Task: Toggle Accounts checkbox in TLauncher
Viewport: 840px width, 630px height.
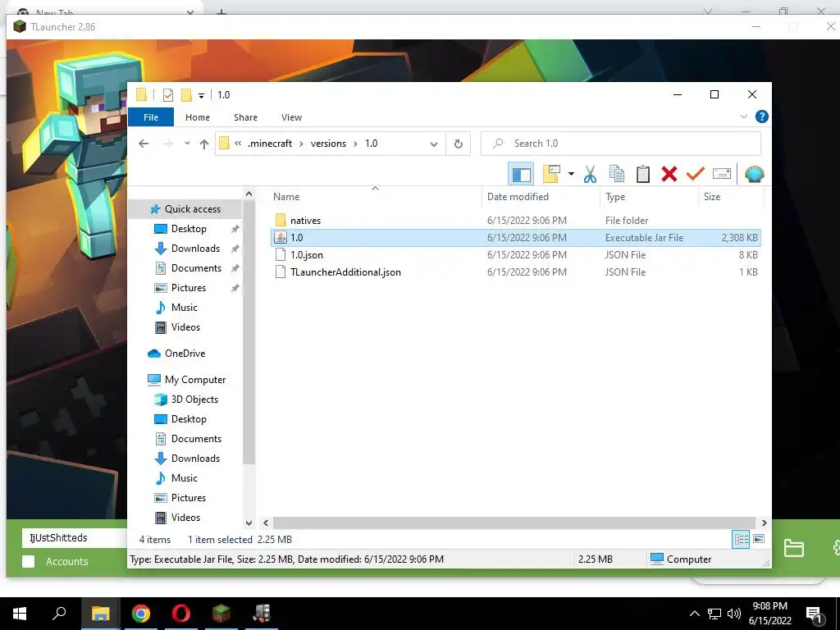Action: pyautogui.click(x=29, y=561)
